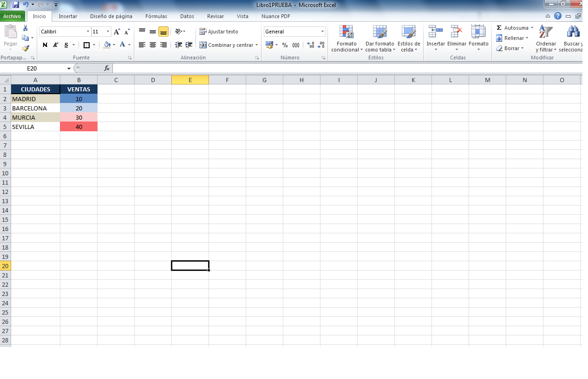The width and height of the screenshot is (588, 379).
Task: Decrease decimal places
Action: [x=321, y=45]
